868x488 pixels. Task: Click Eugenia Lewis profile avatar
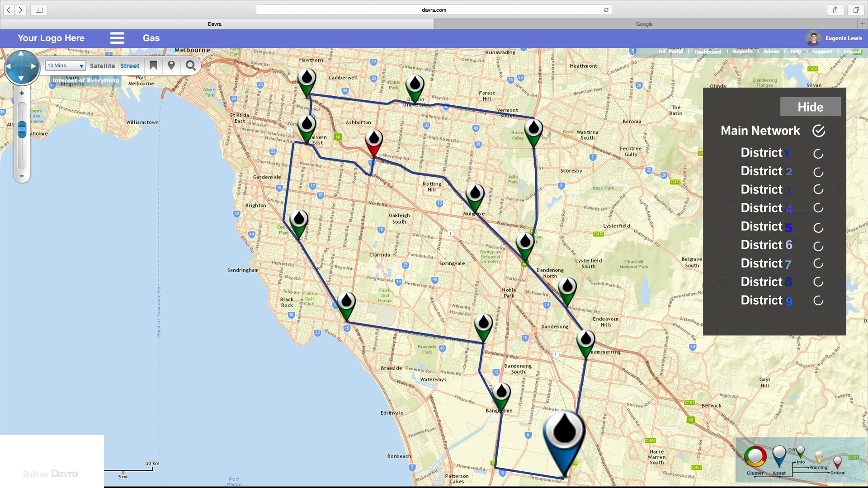(x=813, y=38)
